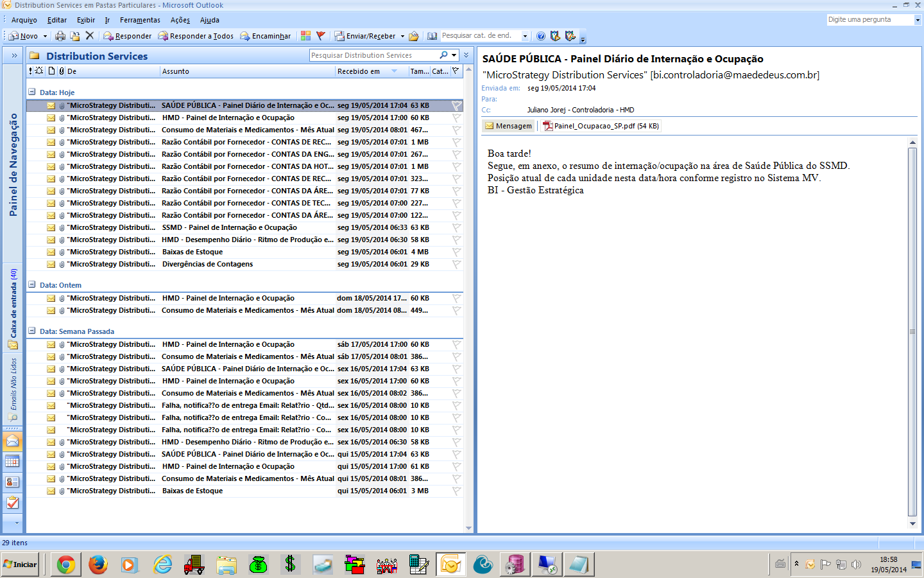The width and height of the screenshot is (924, 578).
Task: Click the Iniciar start button
Action: tap(21, 565)
